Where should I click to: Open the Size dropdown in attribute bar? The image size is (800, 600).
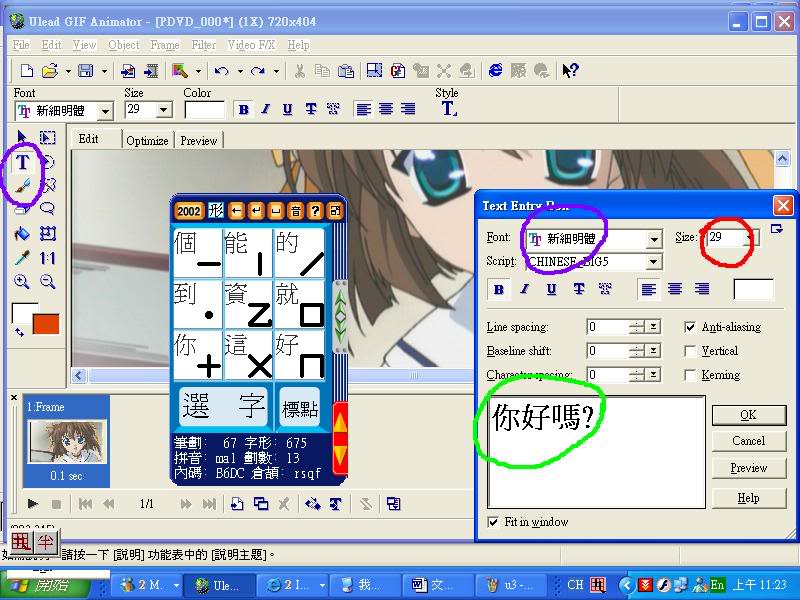(165, 110)
